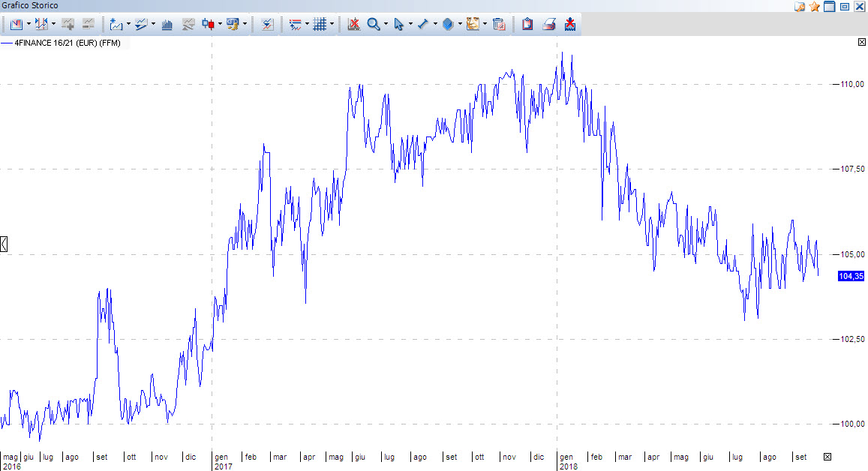Screen dimensions: 868x471
Task: Click the left-arrow expander on chart edge
Action: (x=4, y=243)
